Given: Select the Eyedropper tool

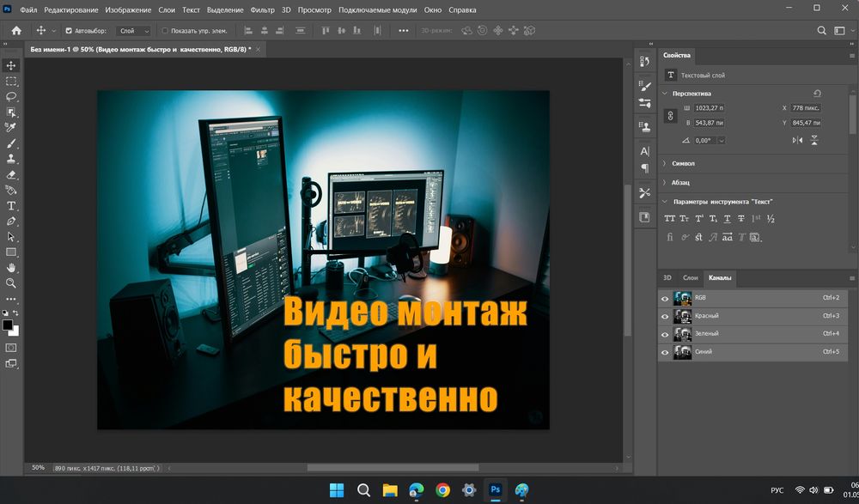Looking at the screenshot, I should [x=11, y=128].
